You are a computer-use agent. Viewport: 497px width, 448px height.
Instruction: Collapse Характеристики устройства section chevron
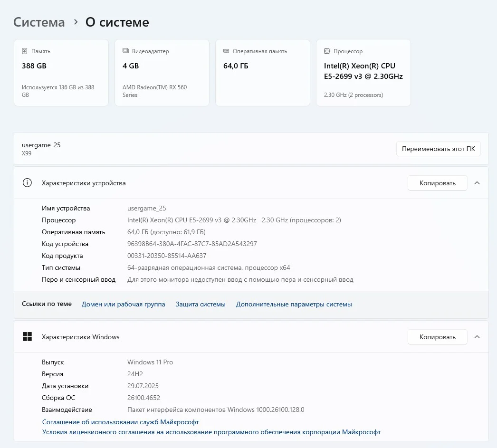click(x=477, y=183)
